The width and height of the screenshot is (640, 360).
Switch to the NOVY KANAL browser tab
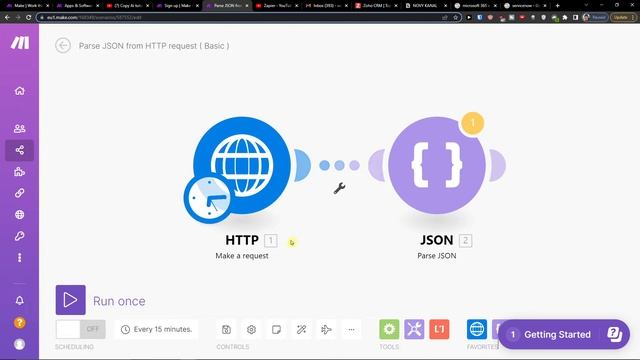tap(426, 6)
